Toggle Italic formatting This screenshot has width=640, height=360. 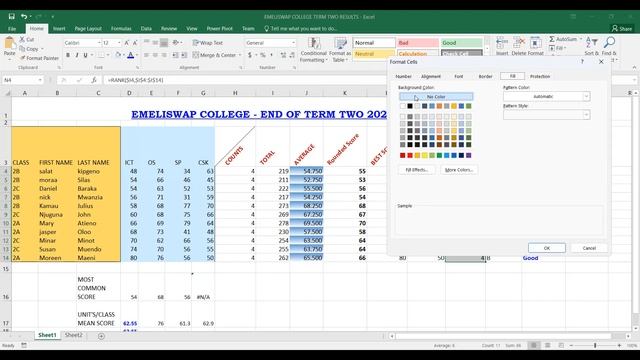coord(76,55)
